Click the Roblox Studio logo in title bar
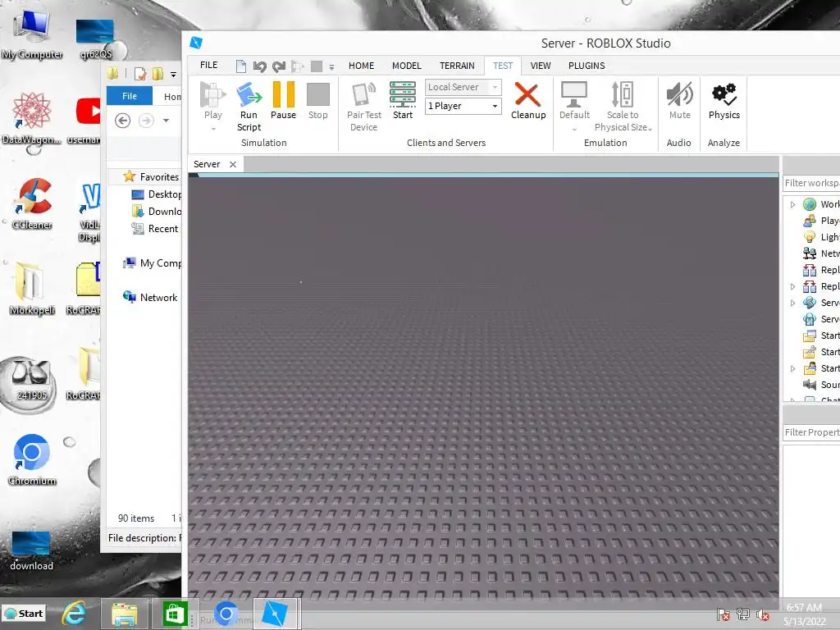The height and width of the screenshot is (630, 840). [x=196, y=43]
